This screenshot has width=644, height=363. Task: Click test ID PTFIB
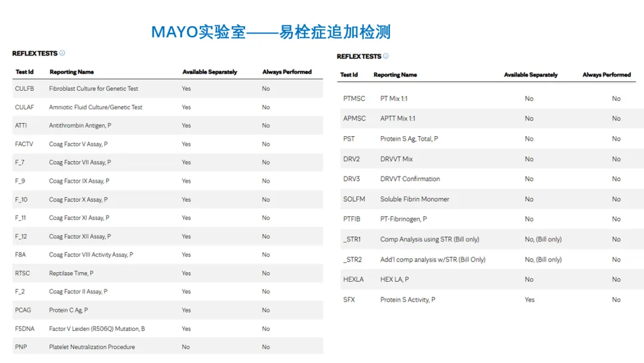pyautogui.click(x=352, y=219)
